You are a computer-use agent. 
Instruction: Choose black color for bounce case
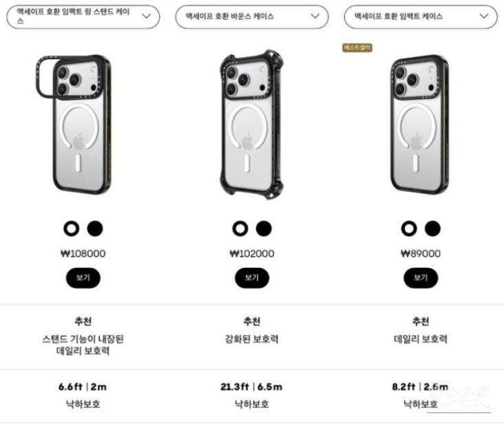pyautogui.click(x=264, y=228)
